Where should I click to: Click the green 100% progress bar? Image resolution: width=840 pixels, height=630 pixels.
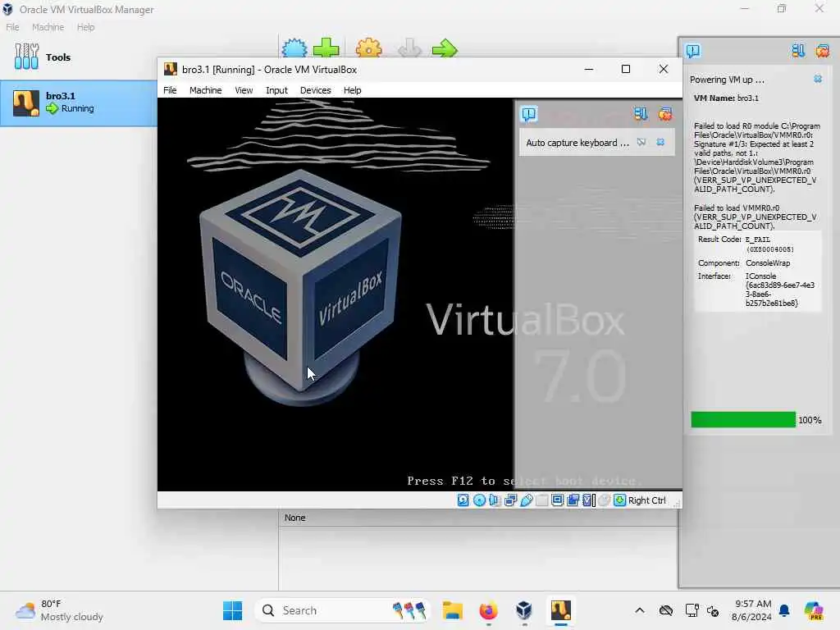[743, 419]
